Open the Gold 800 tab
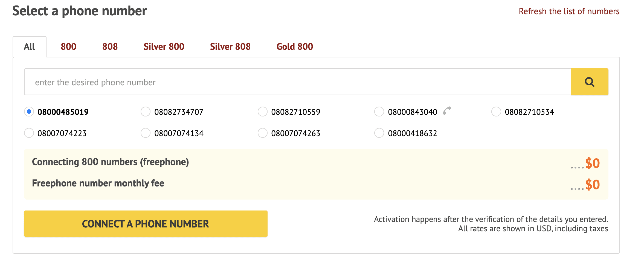Viewport: 644px width, 269px height. click(x=295, y=47)
